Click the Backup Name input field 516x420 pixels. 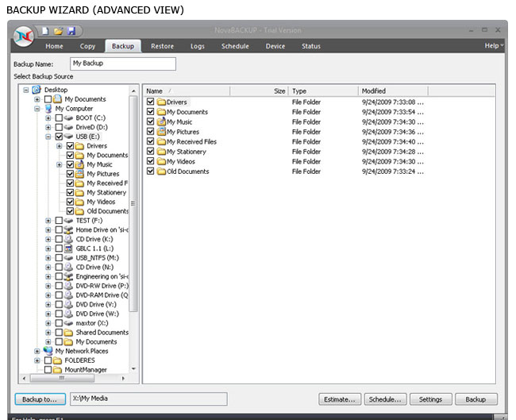point(123,64)
